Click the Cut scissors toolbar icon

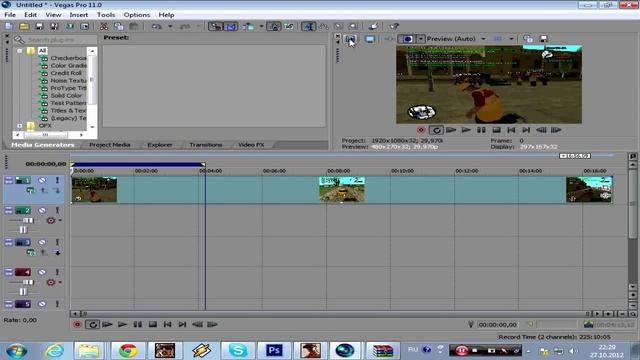[104, 27]
